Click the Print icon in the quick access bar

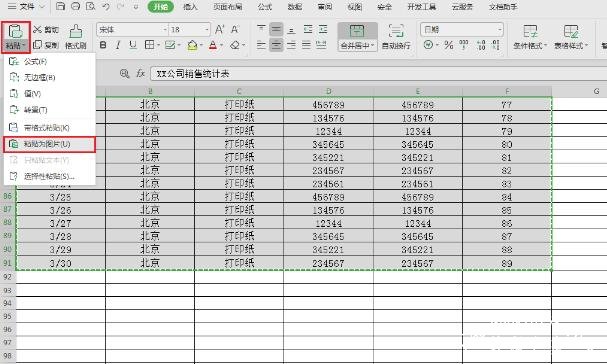tap(75, 6)
